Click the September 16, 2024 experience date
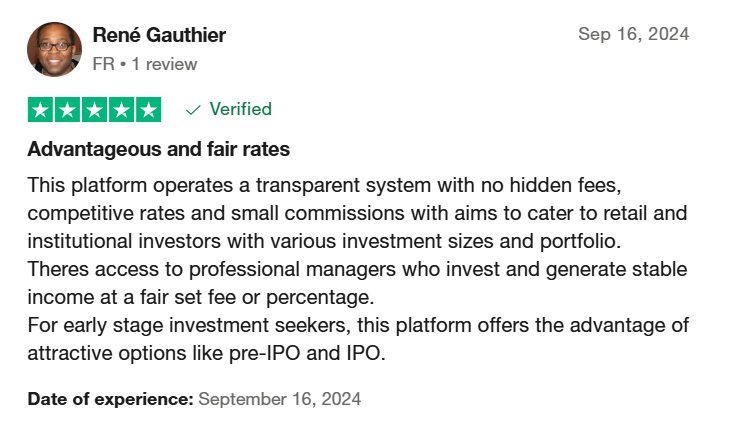 coord(279,399)
